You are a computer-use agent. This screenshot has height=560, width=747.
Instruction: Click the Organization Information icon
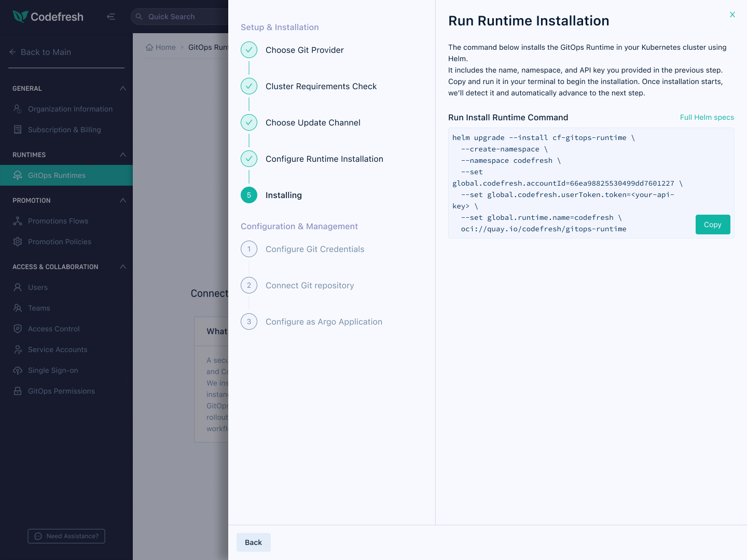[x=18, y=109]
